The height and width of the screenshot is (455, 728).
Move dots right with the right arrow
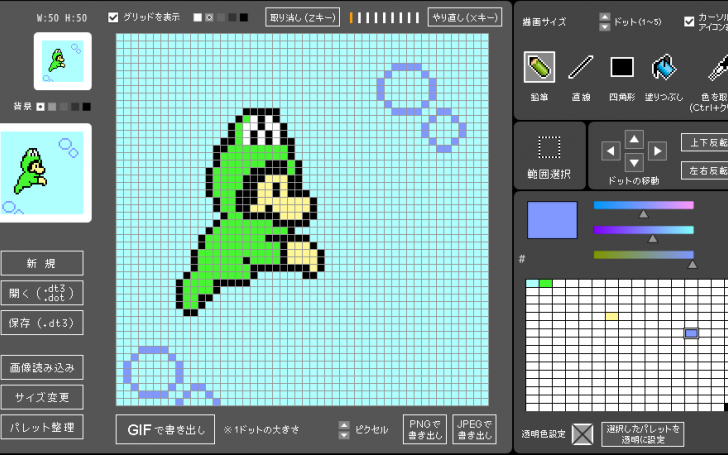657,151
